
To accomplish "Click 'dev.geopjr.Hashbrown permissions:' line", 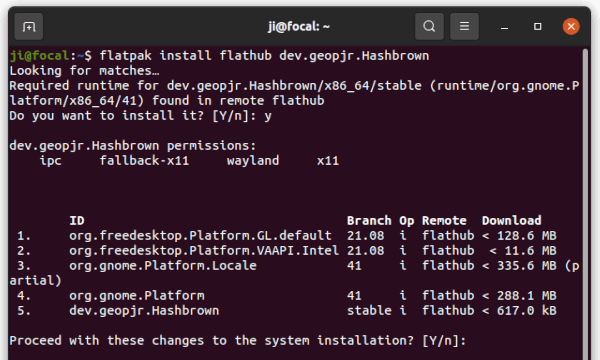I will (133, 146).
